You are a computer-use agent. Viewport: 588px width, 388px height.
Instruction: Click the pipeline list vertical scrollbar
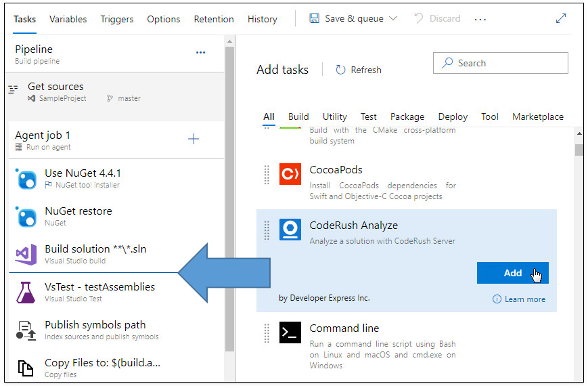tap(229, 199)
